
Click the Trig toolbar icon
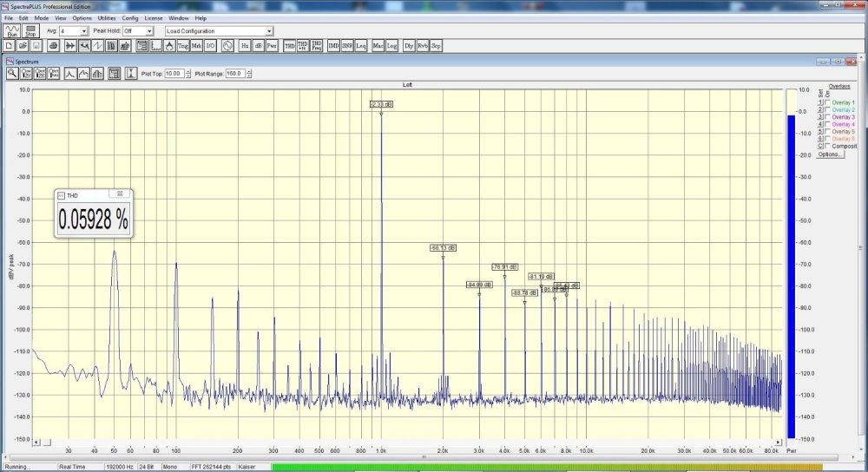point(183,45)
